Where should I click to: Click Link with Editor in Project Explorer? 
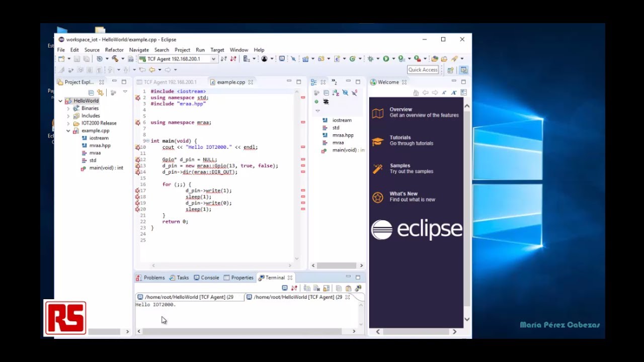pos(100,93)
